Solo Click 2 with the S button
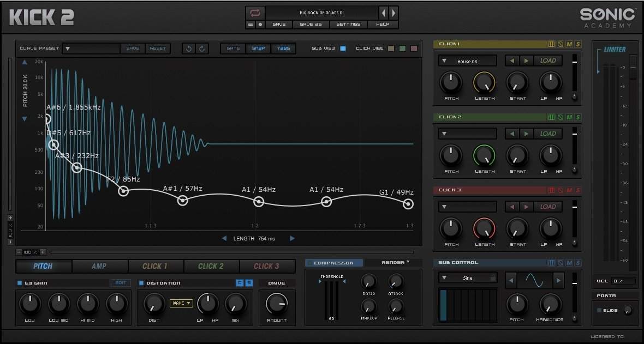 pos(578,117)
